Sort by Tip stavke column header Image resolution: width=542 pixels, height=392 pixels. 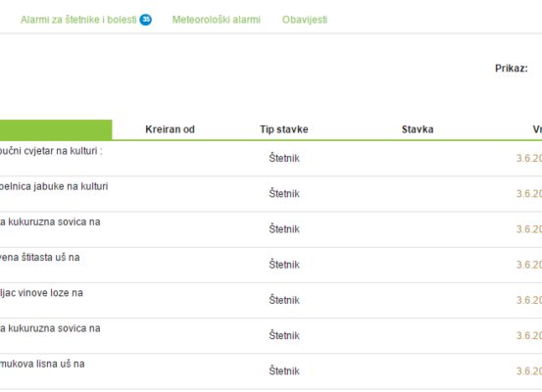pos(284,129)
